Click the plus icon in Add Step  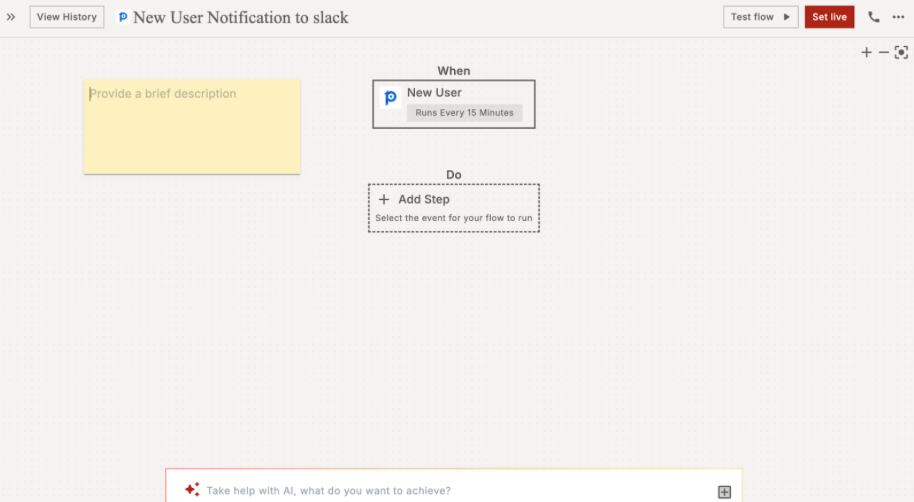(384, 199)
